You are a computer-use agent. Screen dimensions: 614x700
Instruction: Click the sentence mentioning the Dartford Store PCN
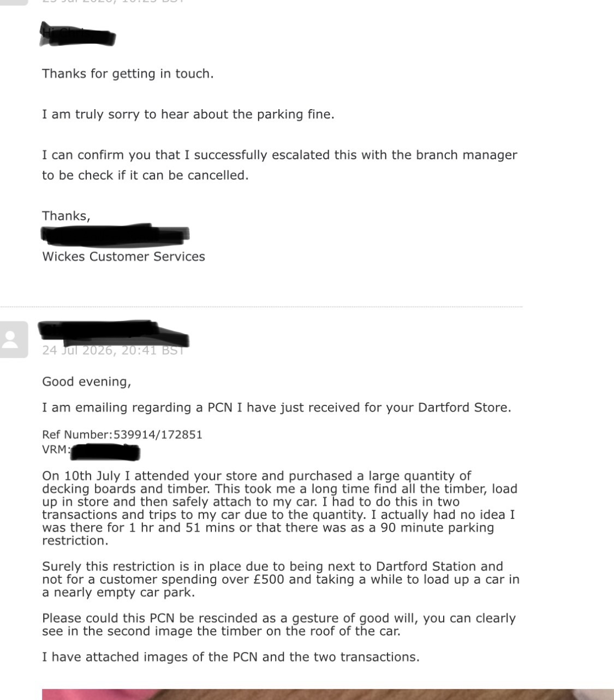[x=277, y=408]
